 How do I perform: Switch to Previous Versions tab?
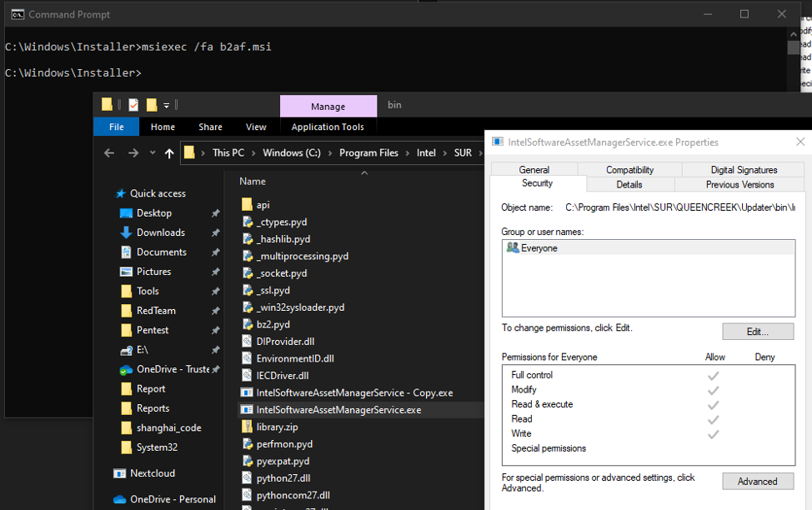point(740,184)
